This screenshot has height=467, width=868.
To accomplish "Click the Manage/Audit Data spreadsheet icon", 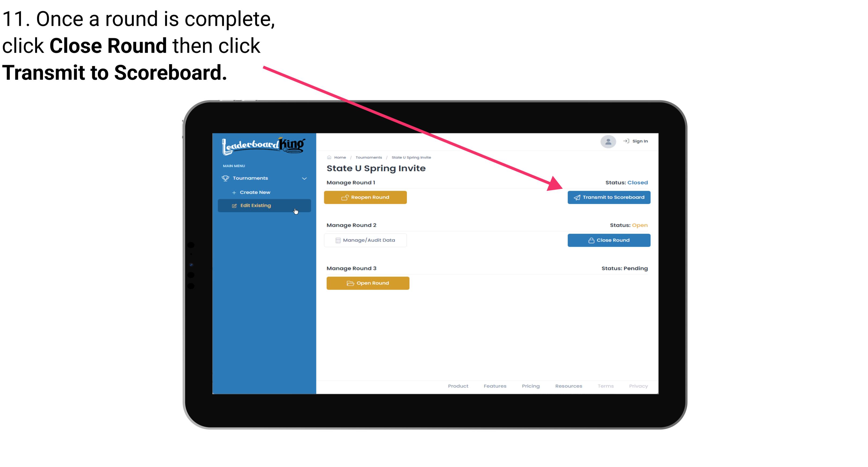I will (x=337, y=240).
